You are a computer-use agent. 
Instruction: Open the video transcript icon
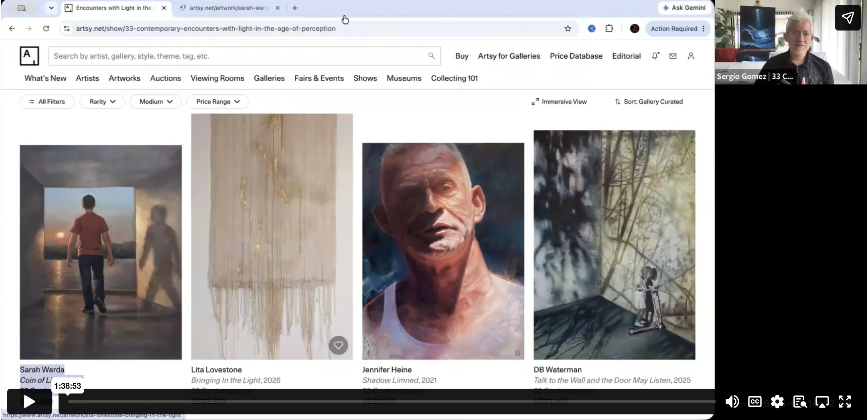(800, 402)
